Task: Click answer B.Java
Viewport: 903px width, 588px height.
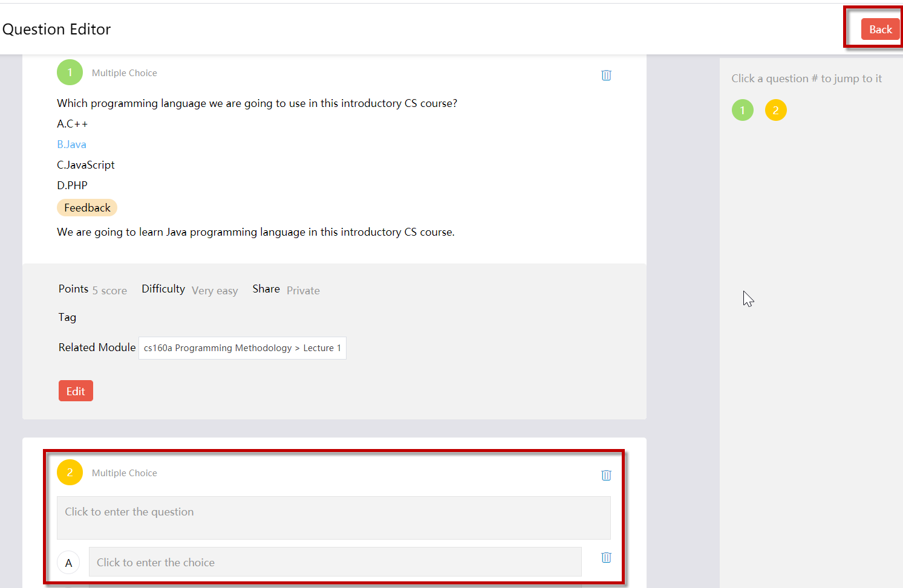Action: pyautogui.click(x=71, y=144)
